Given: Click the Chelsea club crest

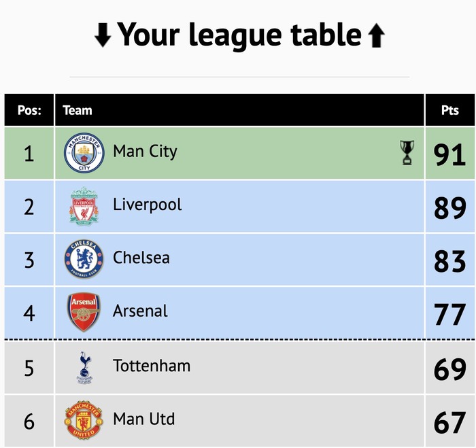Looking at the screenshot, I should [x=84, y=259].
